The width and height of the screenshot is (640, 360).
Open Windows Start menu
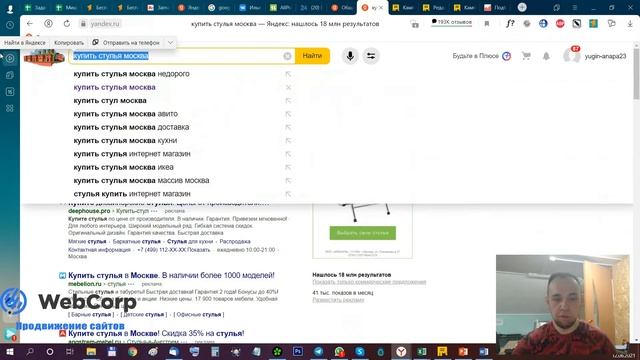(x=9, y=351)
